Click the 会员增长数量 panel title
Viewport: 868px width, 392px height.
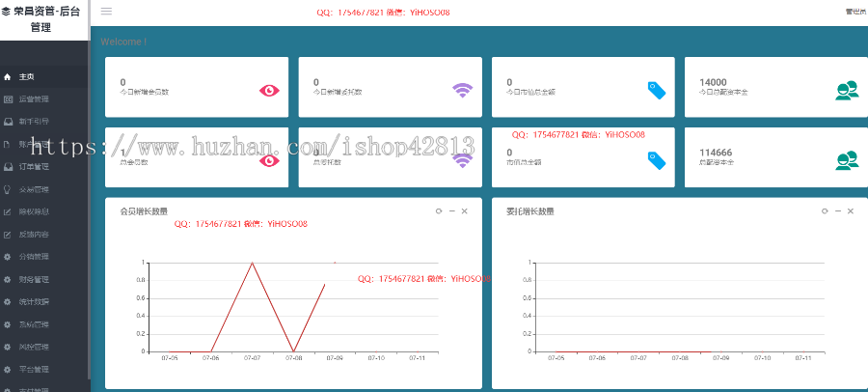(144, 211)
